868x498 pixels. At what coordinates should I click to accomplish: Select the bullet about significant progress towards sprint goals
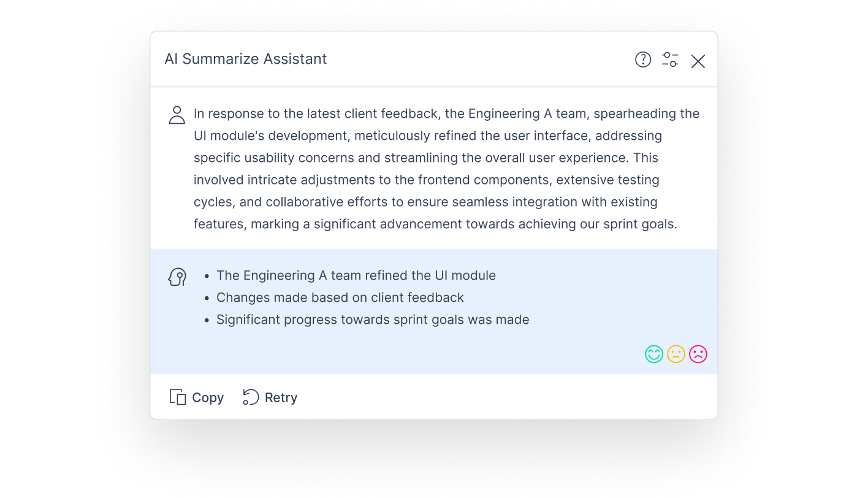pyautogui.click(x=373, y=320)
